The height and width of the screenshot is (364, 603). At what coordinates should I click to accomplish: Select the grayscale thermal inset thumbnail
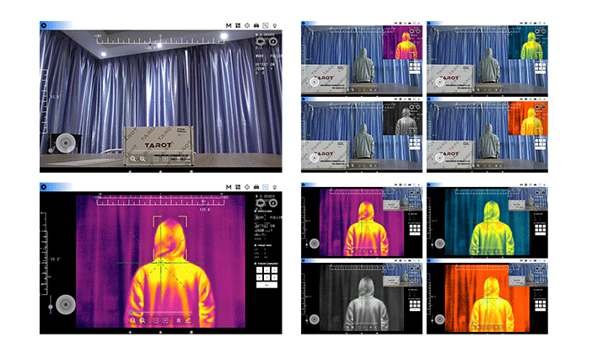click(402, 118)
